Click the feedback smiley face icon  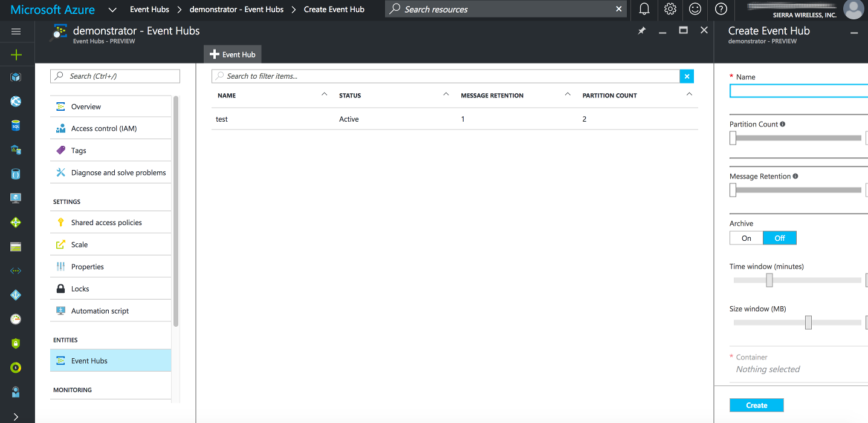coord(695,9)
